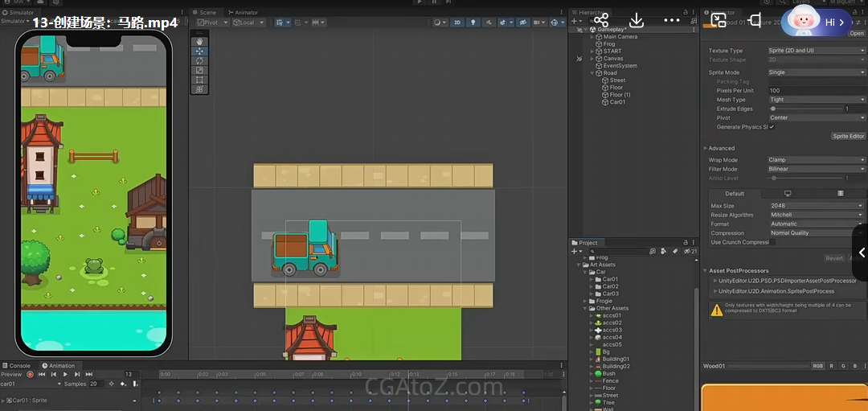Screen dimensions: 868x411
Task: Play the animation preview
Action: click(65, 374)
